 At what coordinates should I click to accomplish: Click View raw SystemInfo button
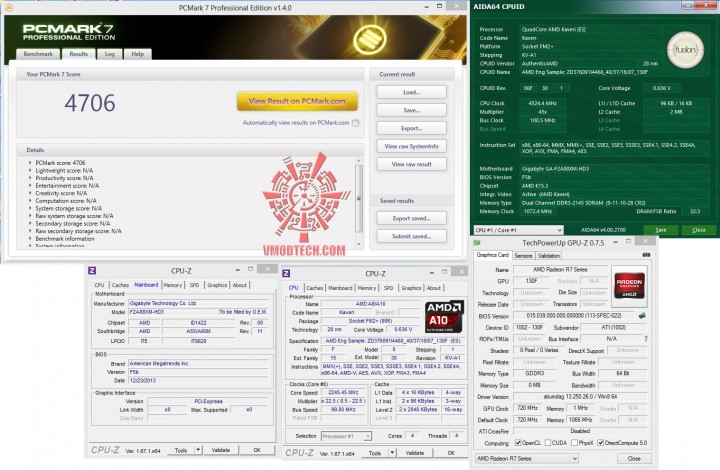411,146
